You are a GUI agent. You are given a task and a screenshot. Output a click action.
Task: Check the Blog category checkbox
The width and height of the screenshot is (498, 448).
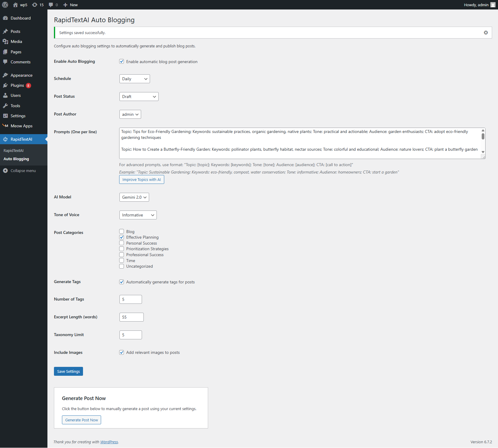122,231
